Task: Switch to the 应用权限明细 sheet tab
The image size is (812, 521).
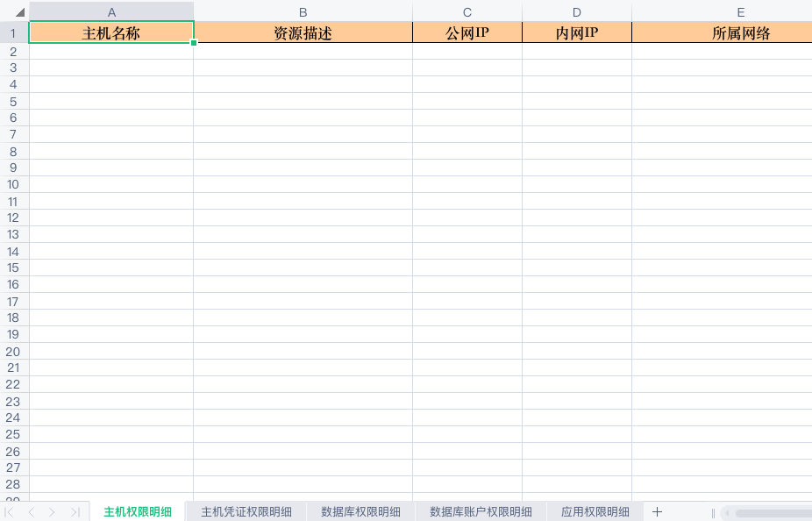Action: pyautogui.click(x=595, y=511)
